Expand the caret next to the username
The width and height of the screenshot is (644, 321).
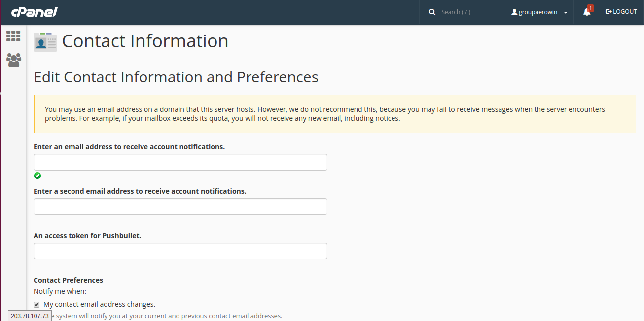[x=566, y=13]
